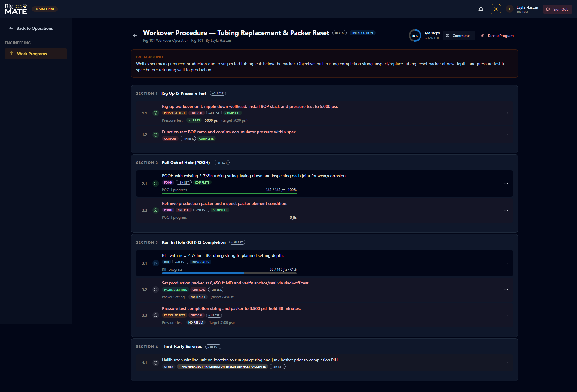Open options menu for step 3.3

tap(506, 315)
